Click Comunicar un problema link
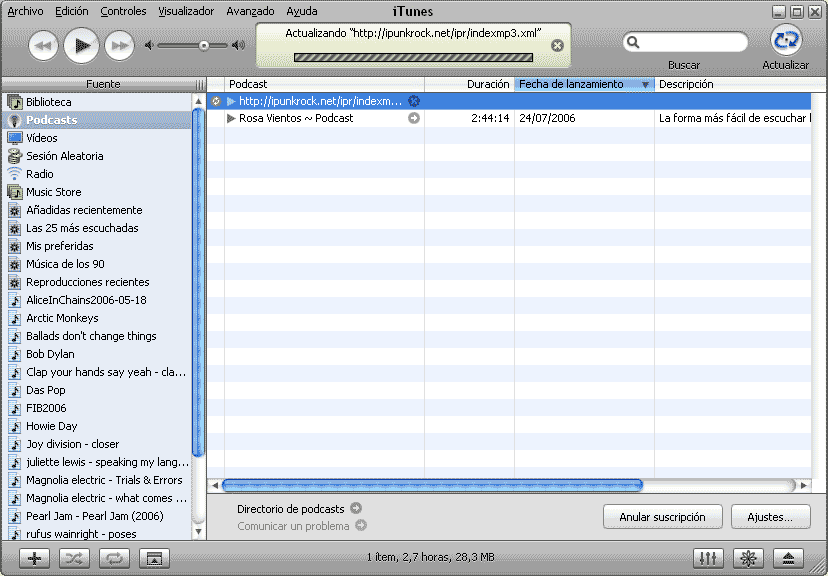The image size is (828, 576). point(302,526)
